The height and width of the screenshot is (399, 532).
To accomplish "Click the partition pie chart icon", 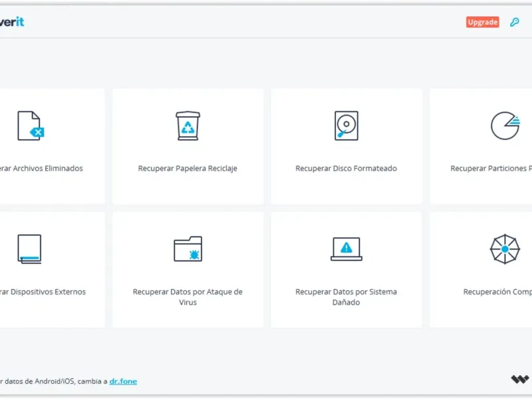I will click(x=505, y=126).
